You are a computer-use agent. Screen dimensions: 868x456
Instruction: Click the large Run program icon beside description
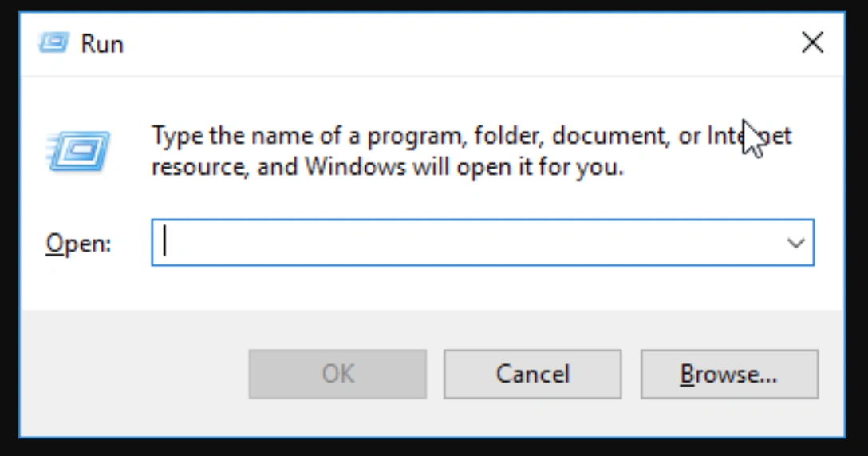coord(78,151)
